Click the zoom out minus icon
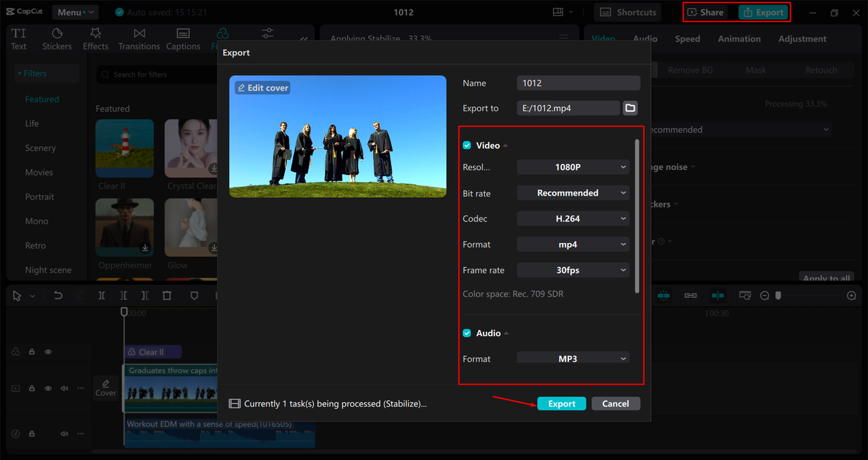 tap(764, 295)
